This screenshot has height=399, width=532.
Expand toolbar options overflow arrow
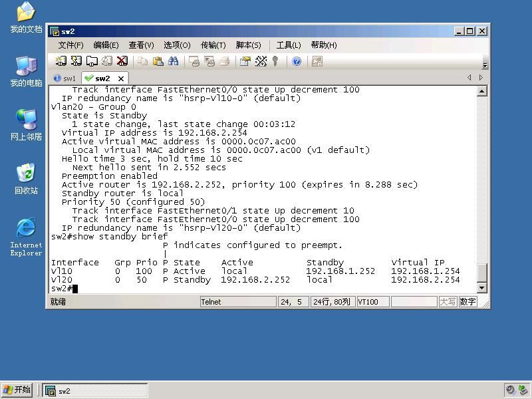coord(485,65)
